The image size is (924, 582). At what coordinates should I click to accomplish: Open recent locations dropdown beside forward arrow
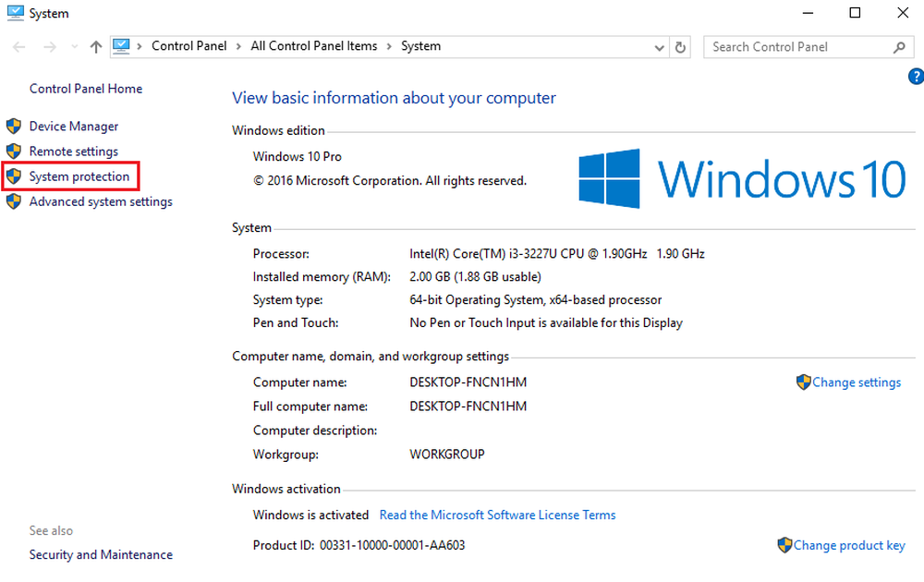coord(74,46)
